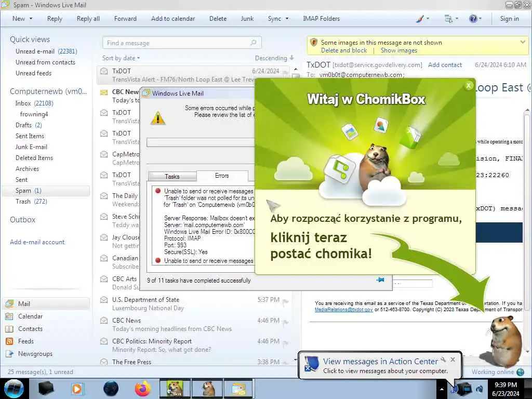Viewport: 532px width, 399px height.
Task: Switch to the Errors tab in error dialog
Action: (x=222, y=176)
